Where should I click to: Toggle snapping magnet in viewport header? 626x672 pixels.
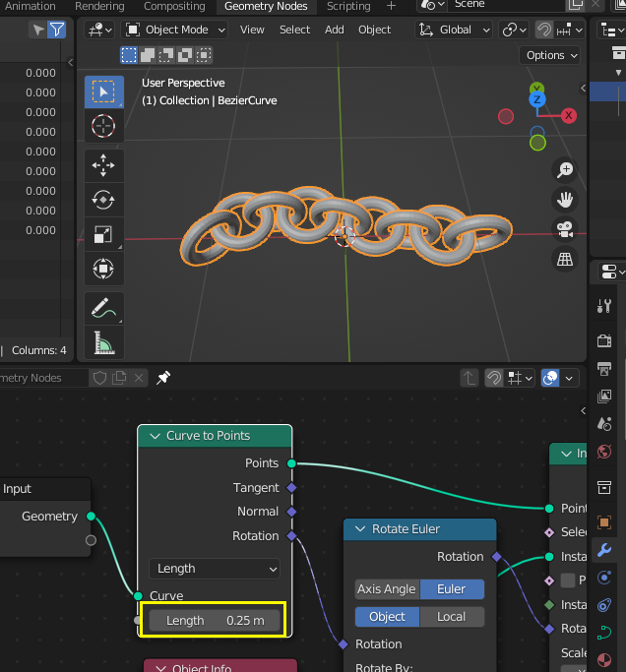tap(544, 30)
